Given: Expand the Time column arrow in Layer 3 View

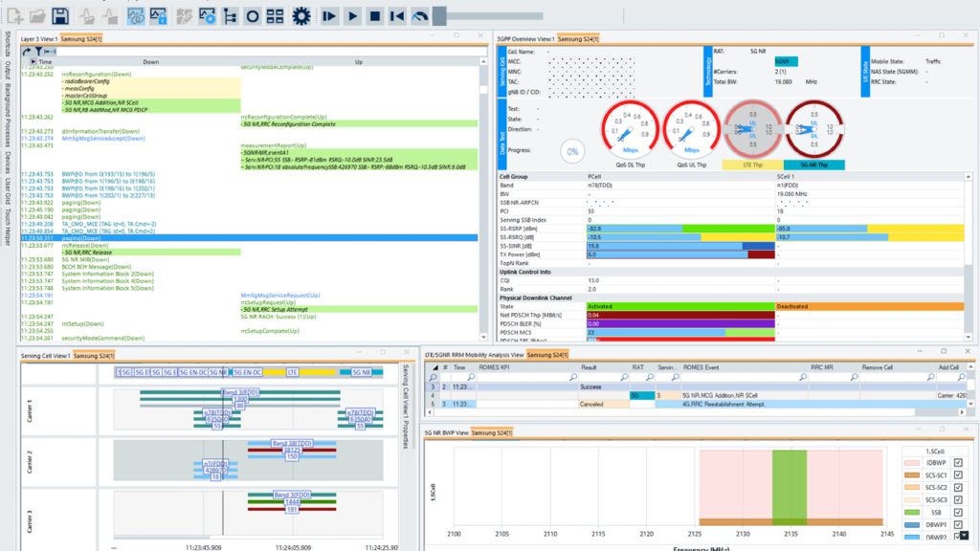Looking at the screenshot, I should [33, 62].
